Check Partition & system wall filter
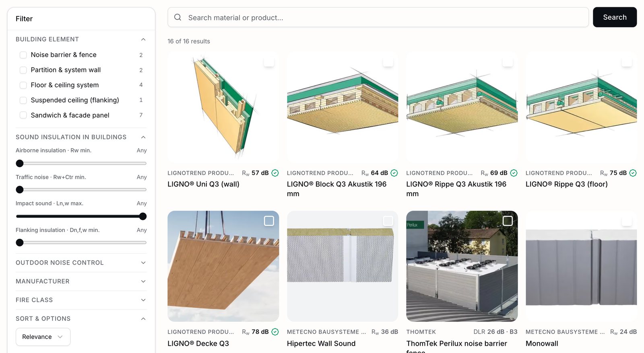644x353 pixels. point(23,70)
